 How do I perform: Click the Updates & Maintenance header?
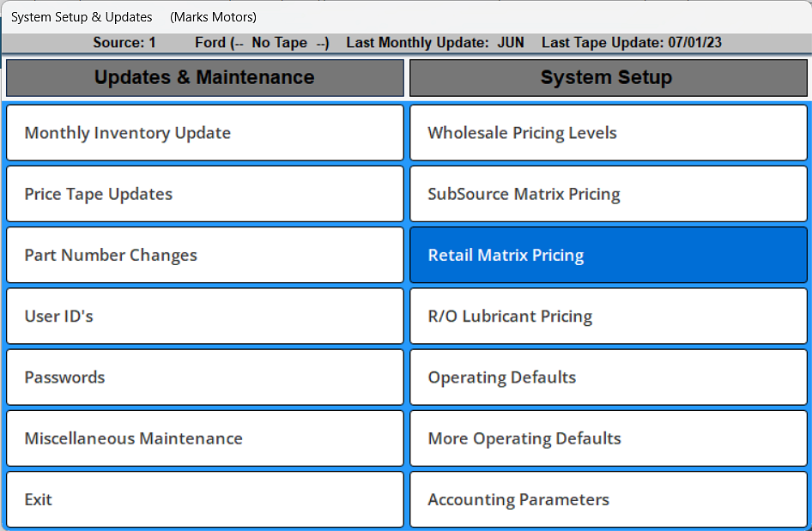click(x=204, y=77)
